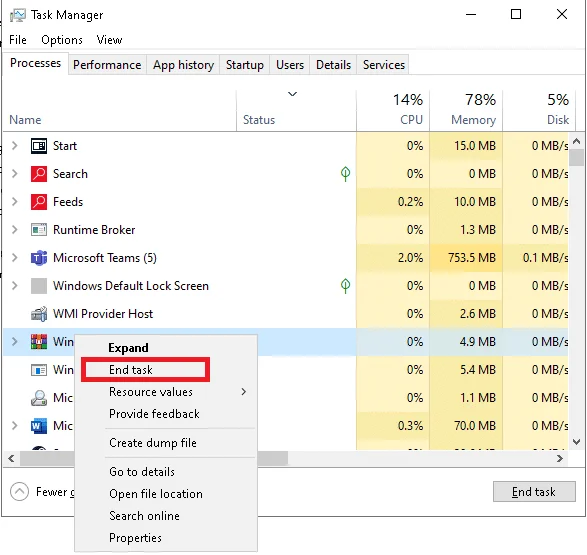Switch to the App history tab
The height and width of the screenshot is (555, 587).
point(183,65)
